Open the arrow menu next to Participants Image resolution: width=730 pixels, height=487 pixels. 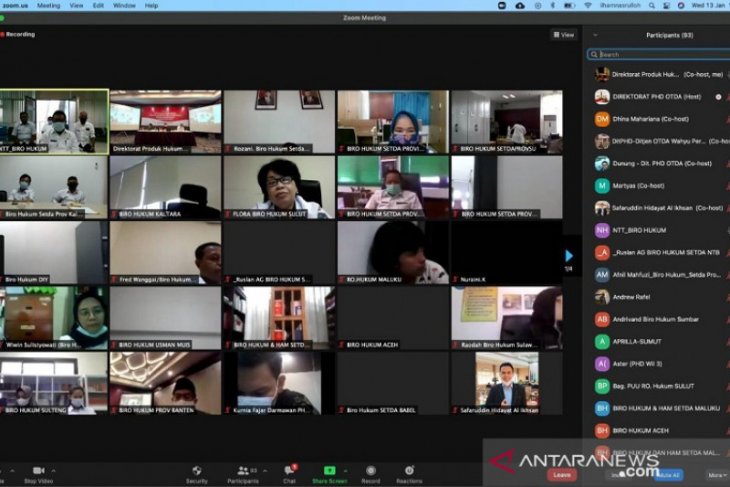pos(265,471)
